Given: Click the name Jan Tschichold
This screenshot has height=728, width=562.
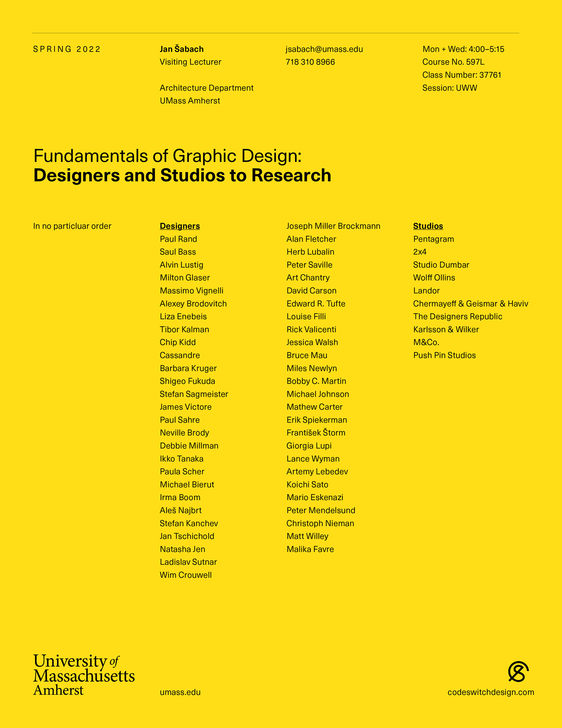Looking at the screenshot, I should 187,536.
